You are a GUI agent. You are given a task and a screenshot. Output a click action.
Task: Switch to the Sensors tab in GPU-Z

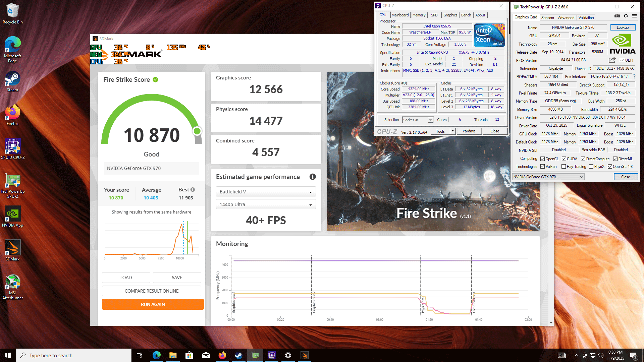point(547,18)
